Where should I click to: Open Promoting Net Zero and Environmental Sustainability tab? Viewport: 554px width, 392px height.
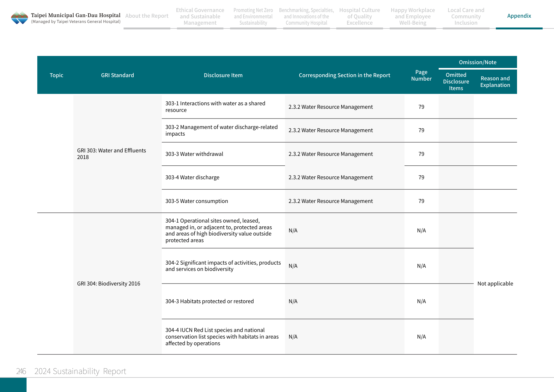[253, 16]
